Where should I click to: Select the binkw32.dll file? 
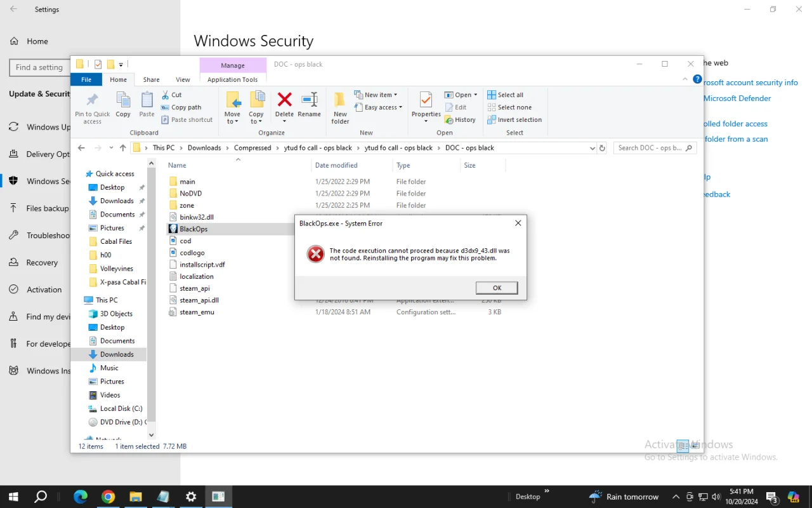197,217
